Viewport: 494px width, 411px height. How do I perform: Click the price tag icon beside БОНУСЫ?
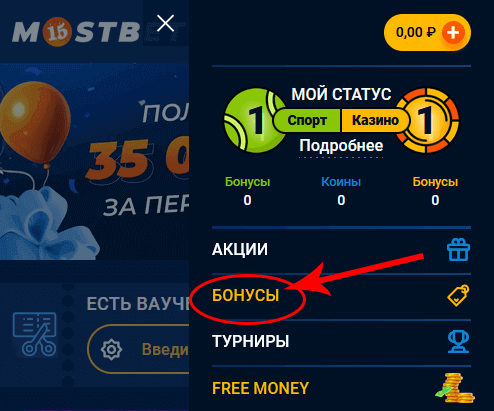coord(458,295)
